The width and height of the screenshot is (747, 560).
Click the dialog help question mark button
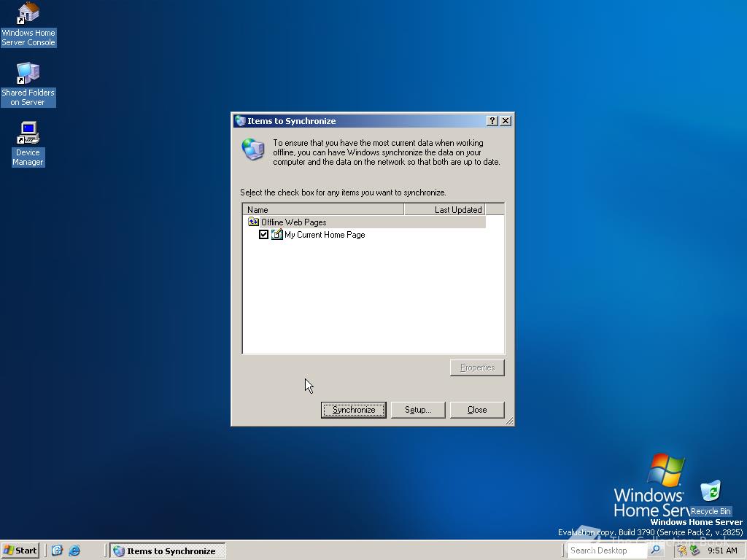coord(492,121)
